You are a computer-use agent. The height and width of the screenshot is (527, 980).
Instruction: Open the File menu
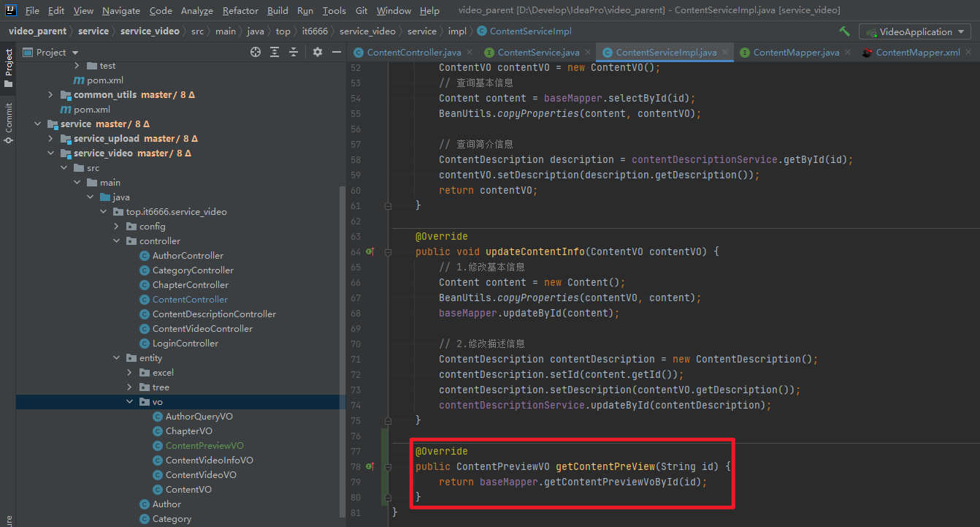pyautogui.click(x=32, y=10)
